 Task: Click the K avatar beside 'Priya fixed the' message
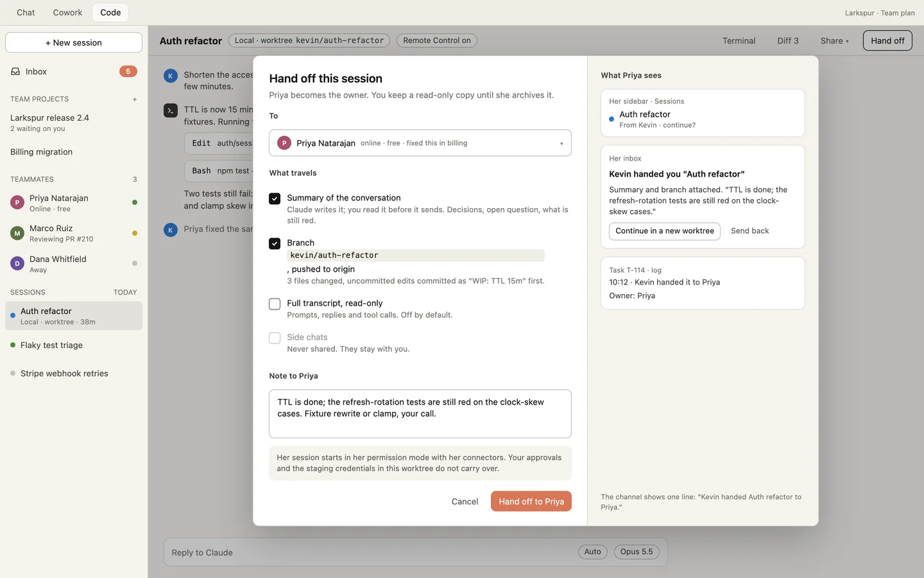click(x=171, y=230)
